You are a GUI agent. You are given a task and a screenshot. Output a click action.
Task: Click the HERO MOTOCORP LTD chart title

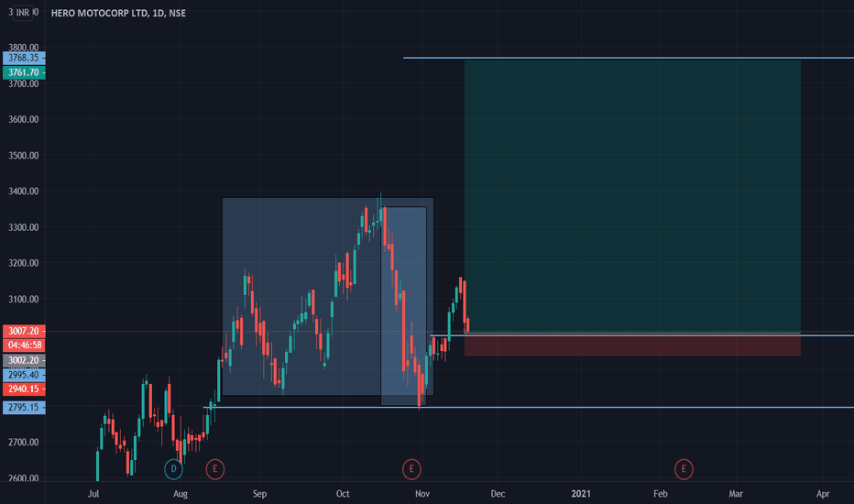(118, 13)
